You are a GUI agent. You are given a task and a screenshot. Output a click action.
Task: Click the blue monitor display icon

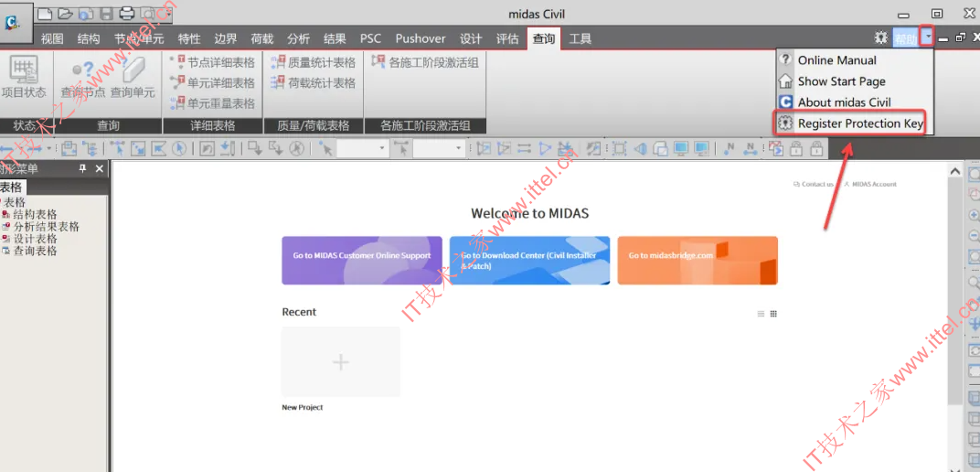(x=681, y=149)
